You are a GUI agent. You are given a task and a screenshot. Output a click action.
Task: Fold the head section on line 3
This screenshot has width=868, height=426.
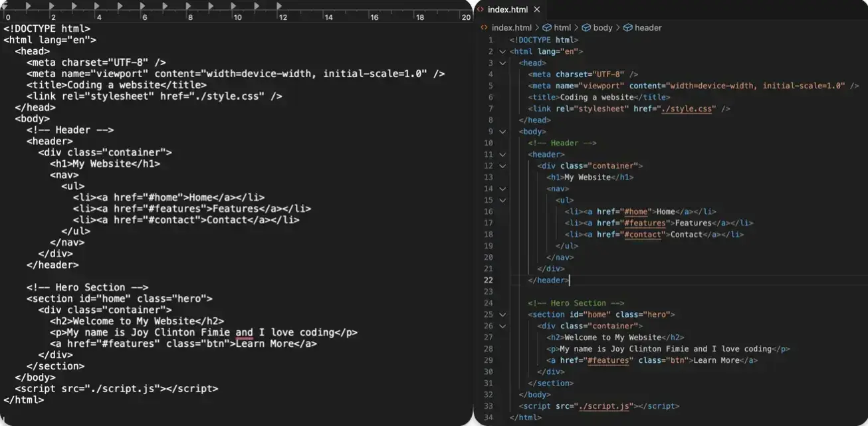pyautogui.click(x=502, y=63)
